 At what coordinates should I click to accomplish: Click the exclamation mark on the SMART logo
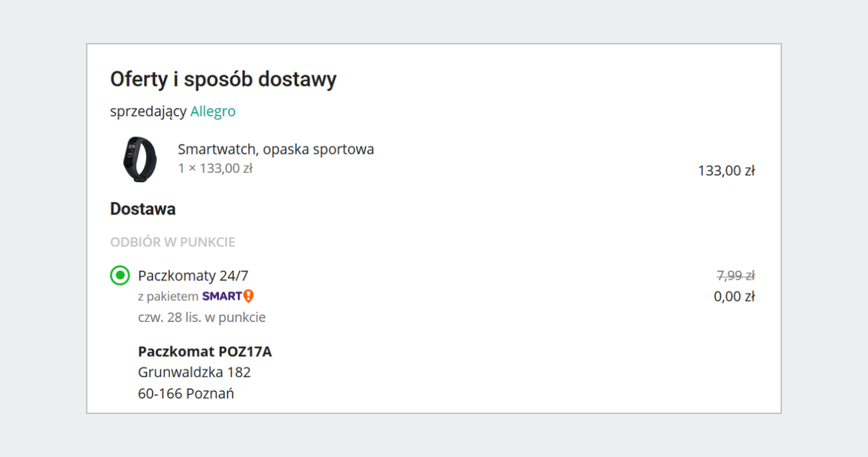[247, 296]
